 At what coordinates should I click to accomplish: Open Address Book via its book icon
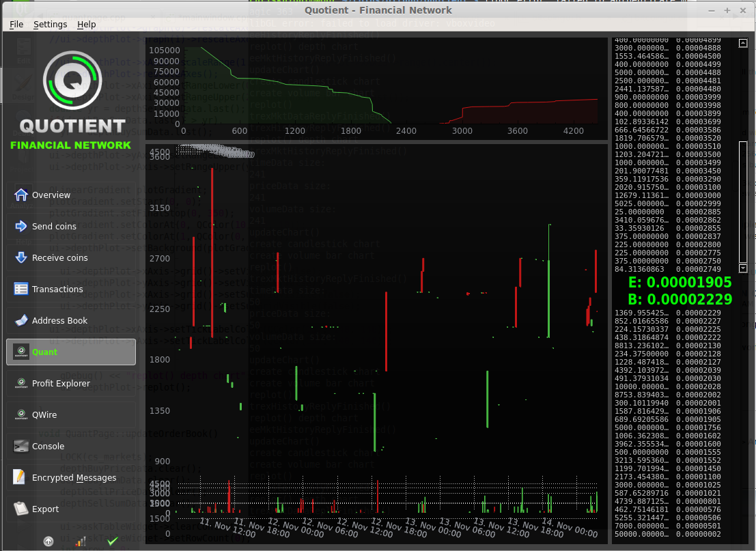click(x=20, y=320)
